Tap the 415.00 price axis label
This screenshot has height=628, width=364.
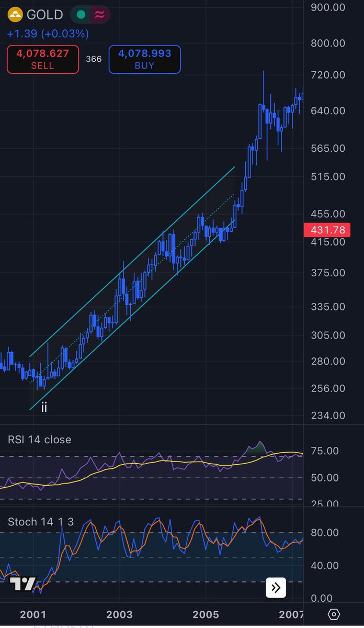[327, 242]
